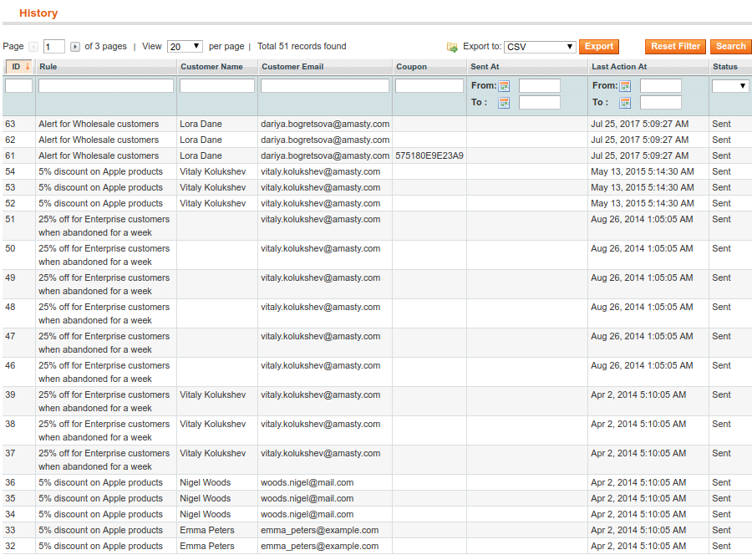Screen dimensions: 752x560
Task: Go to next page using arrow icon
Action: (x=75, y=47)
